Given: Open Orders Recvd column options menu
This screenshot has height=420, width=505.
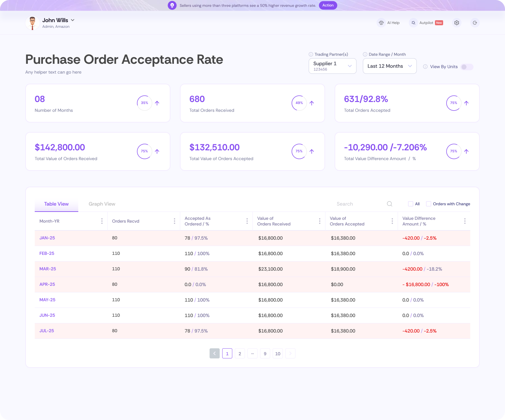Looking at the screenshot, I should pyautogui.click(x=174, y=221).
